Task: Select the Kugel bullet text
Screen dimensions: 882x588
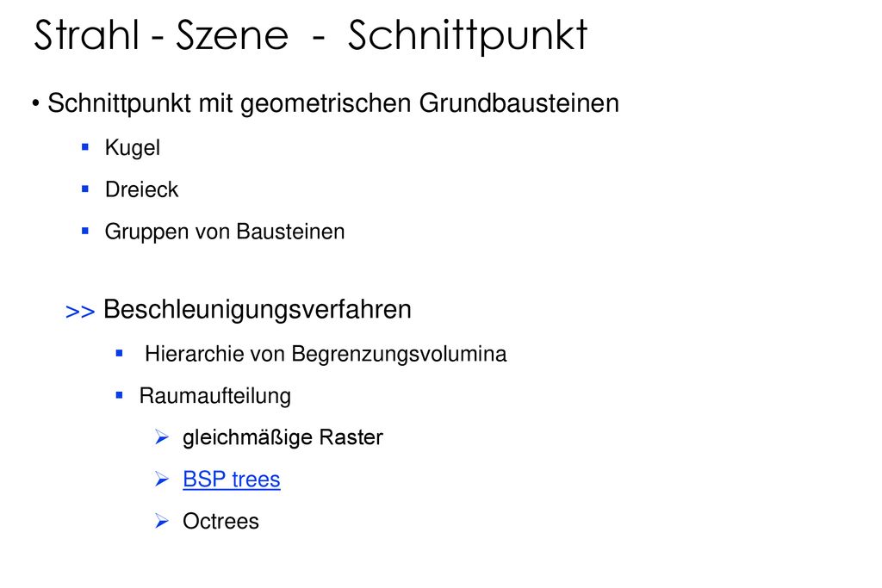Action: tap(132, 148)
